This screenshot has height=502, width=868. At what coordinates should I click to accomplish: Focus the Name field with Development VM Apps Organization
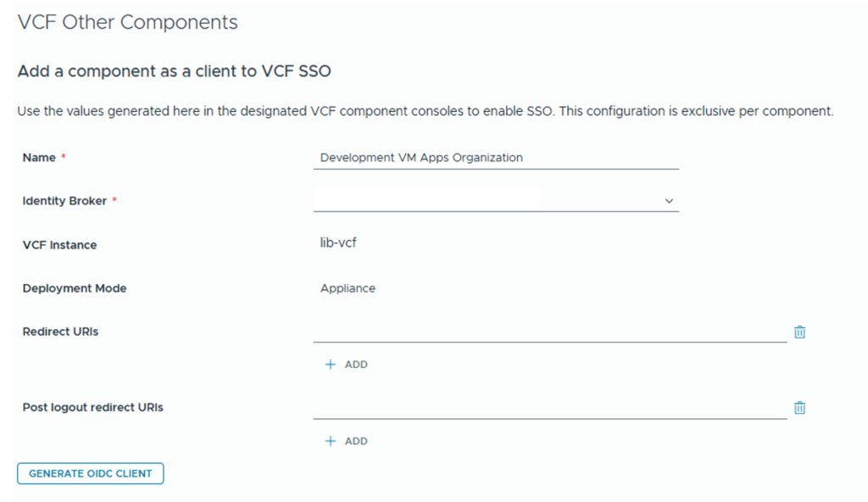point(495,158)
